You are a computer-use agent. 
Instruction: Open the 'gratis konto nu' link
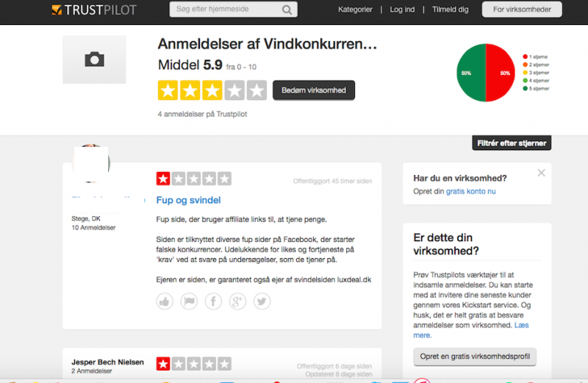pos(470,191)
